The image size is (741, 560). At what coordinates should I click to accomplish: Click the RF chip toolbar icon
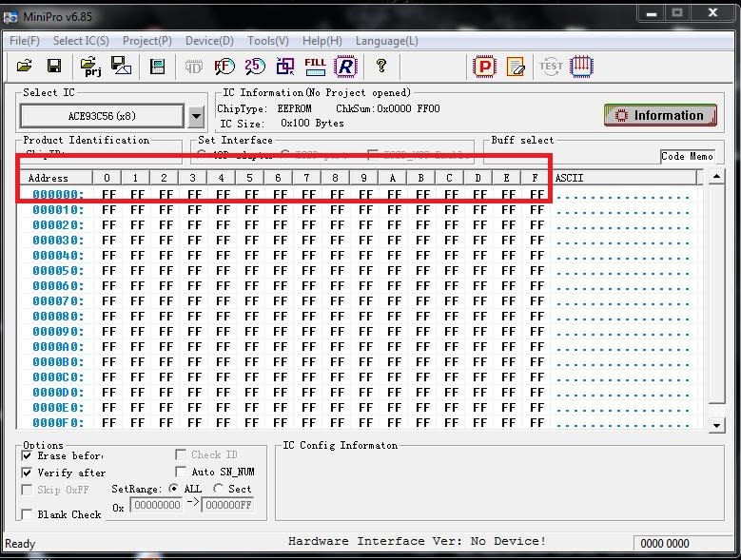pyautogui.click(x=224, y=67)
